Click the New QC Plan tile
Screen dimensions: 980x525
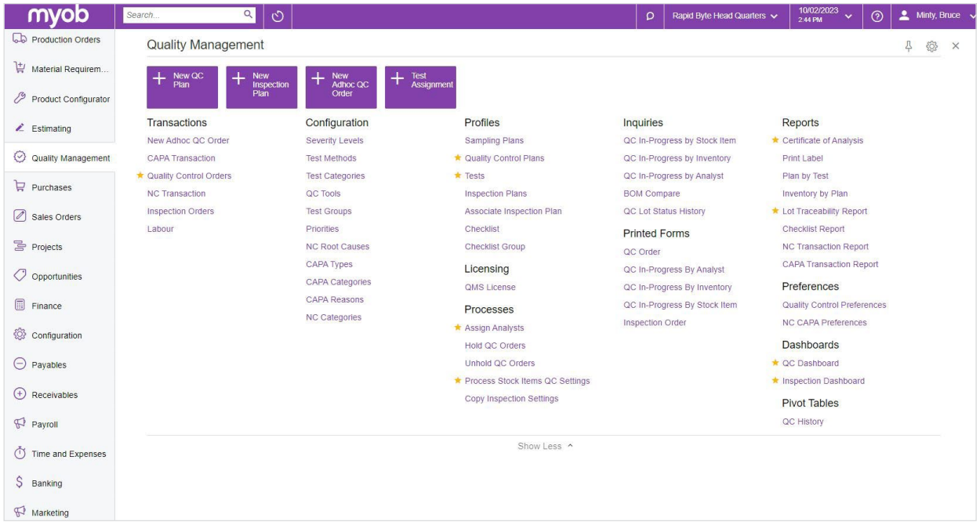click(x=182, y=87)
